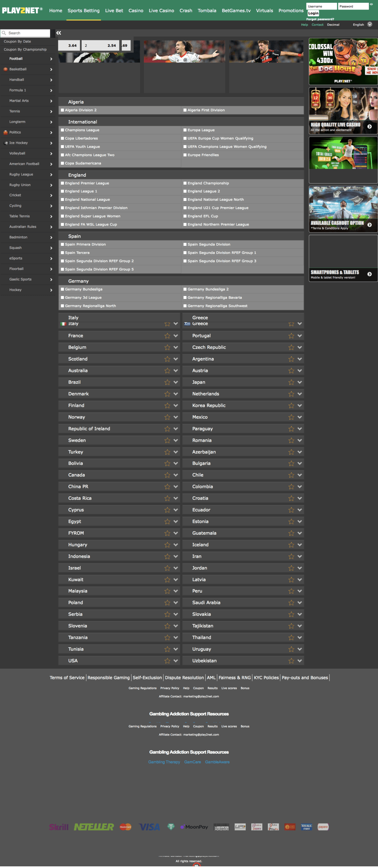
Task: Favorite Brazil using its star icon
Action: (167, 382)
